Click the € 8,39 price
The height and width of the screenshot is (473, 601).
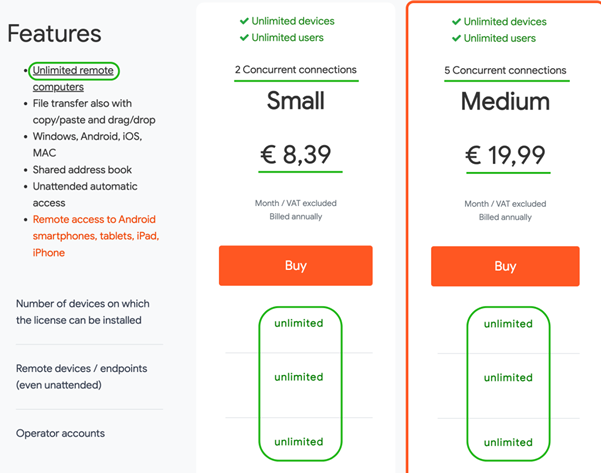(x=296, y=154)
